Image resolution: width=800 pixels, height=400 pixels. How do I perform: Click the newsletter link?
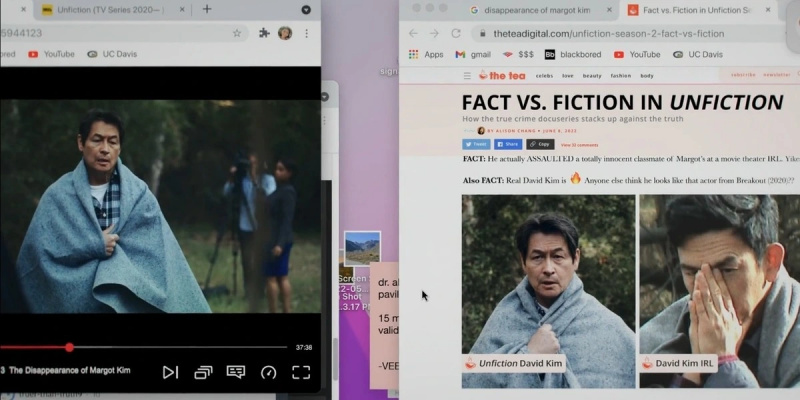tap(777, 74)
